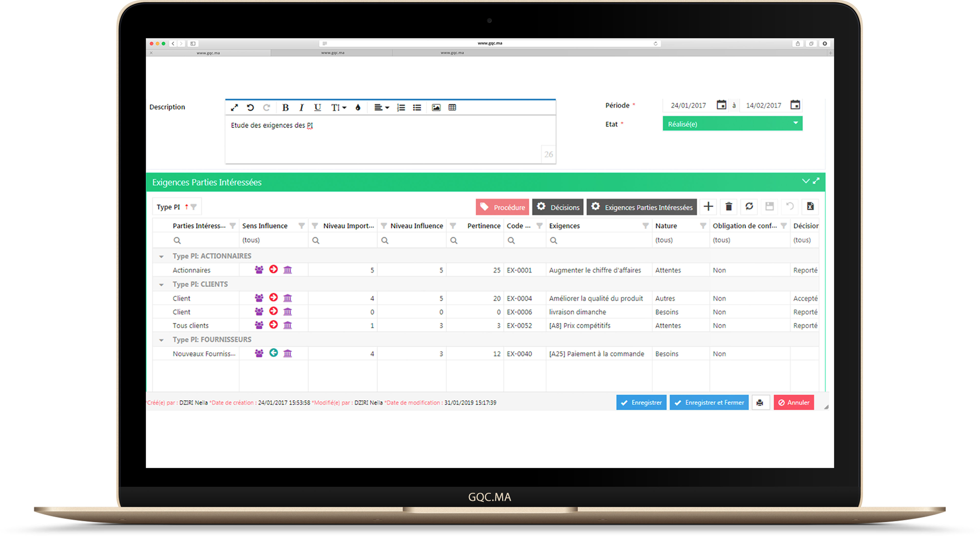Switch to the second www.gqc.ma browser tab
980x536 pixels.
[x=332, y=53]
